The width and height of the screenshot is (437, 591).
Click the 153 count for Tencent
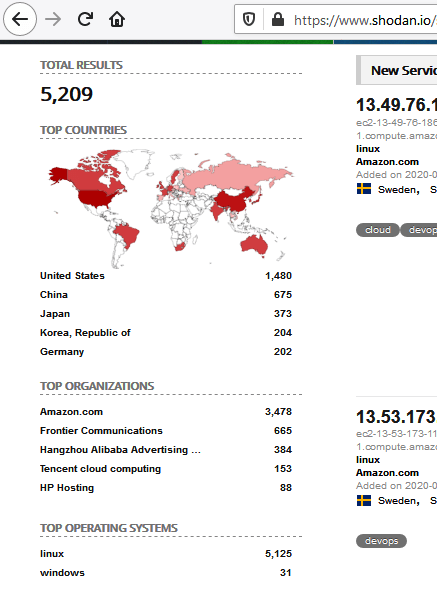click(x=283, y=469)
